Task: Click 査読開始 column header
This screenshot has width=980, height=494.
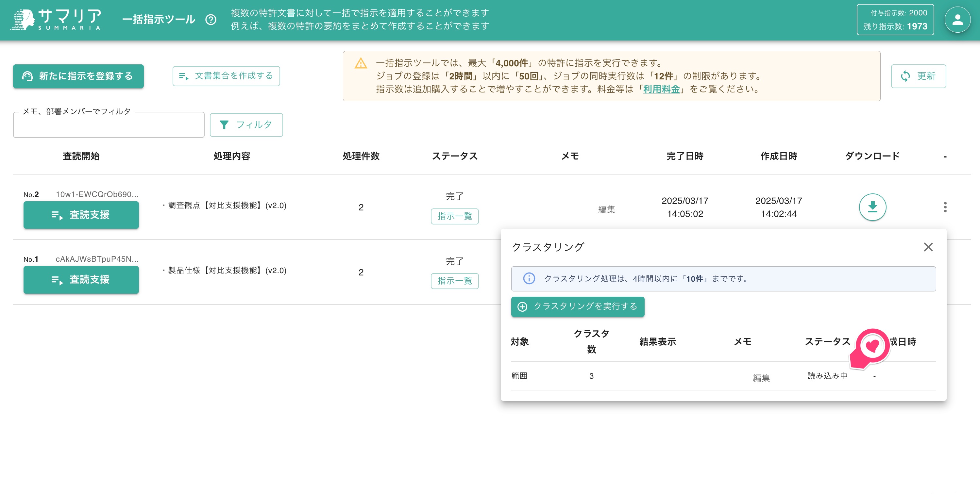Action: (81, 156)
